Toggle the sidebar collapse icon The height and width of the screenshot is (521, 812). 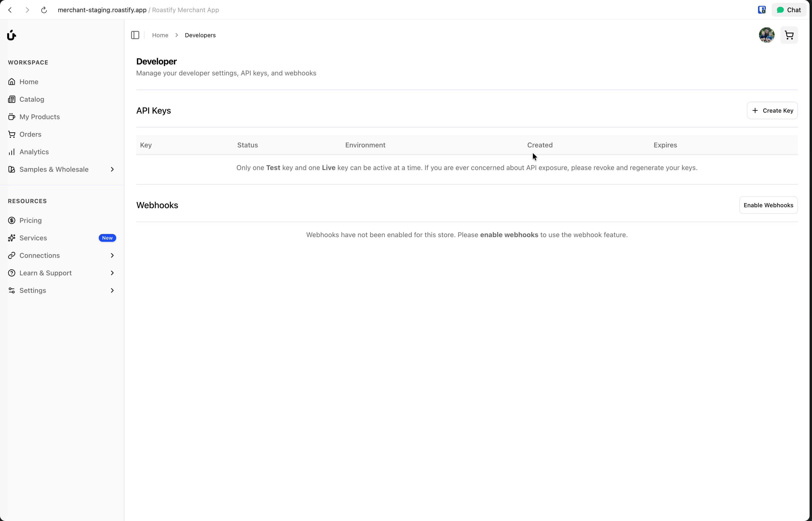click(135, 35)
